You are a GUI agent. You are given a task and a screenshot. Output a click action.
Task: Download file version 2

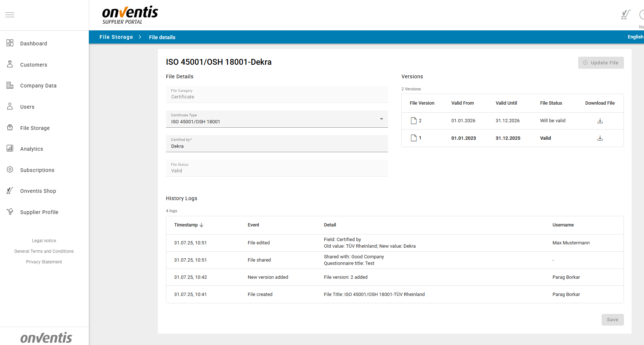600,121
